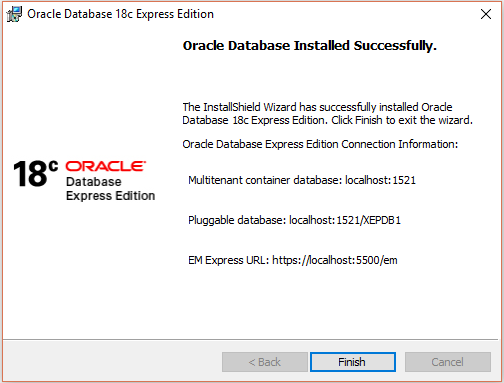Click the Multitenant container database localhost:1521 text
The image size is (504, 383).
pos(302,180)
